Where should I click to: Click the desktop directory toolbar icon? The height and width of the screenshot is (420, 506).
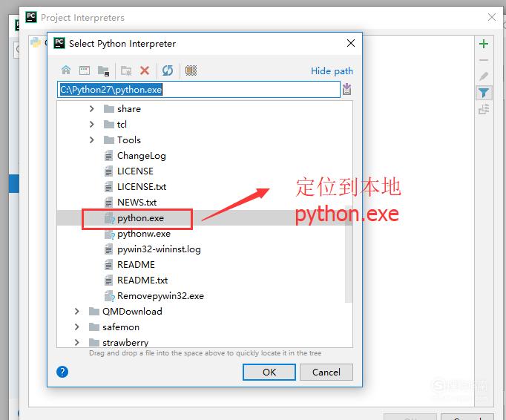point(85,70)
